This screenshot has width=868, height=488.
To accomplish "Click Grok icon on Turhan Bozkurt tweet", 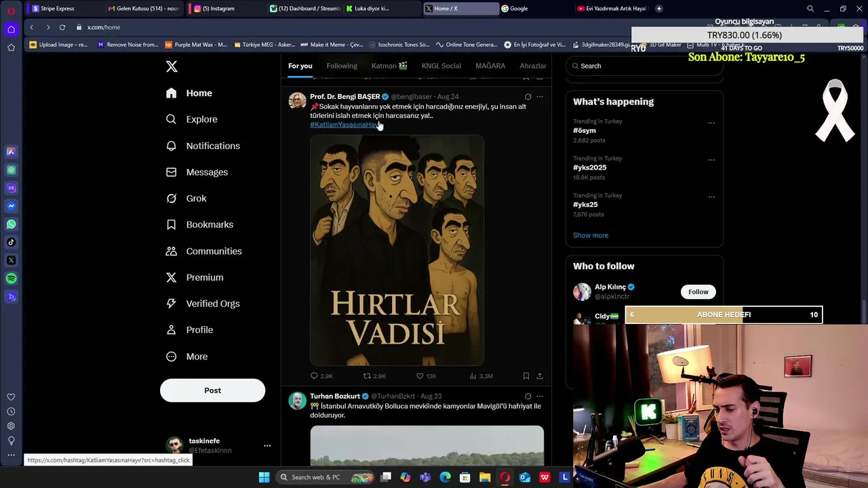I will point(528,396).
